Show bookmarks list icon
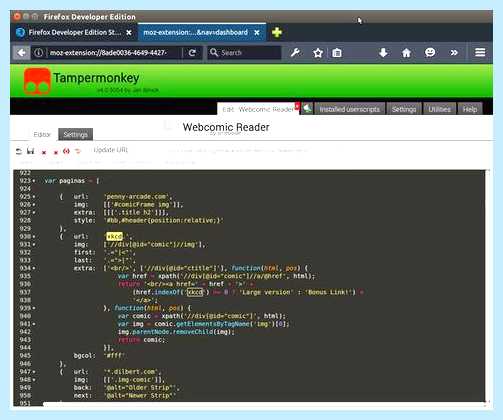The width and height of the screenshot is (503, 420). click(x=337, y=53)
